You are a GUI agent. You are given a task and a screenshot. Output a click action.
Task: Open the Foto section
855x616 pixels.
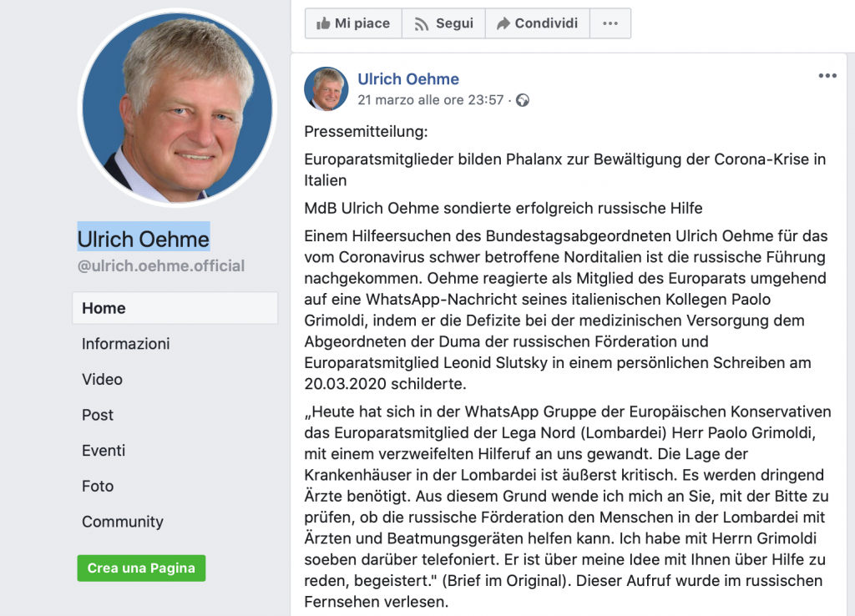pos(98,486)
